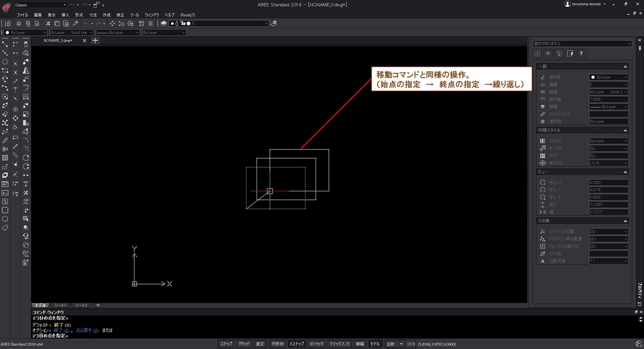644x349 pixels.
Task: Open the layer selection dropdown in toolbar
Action: pos(218,24)
